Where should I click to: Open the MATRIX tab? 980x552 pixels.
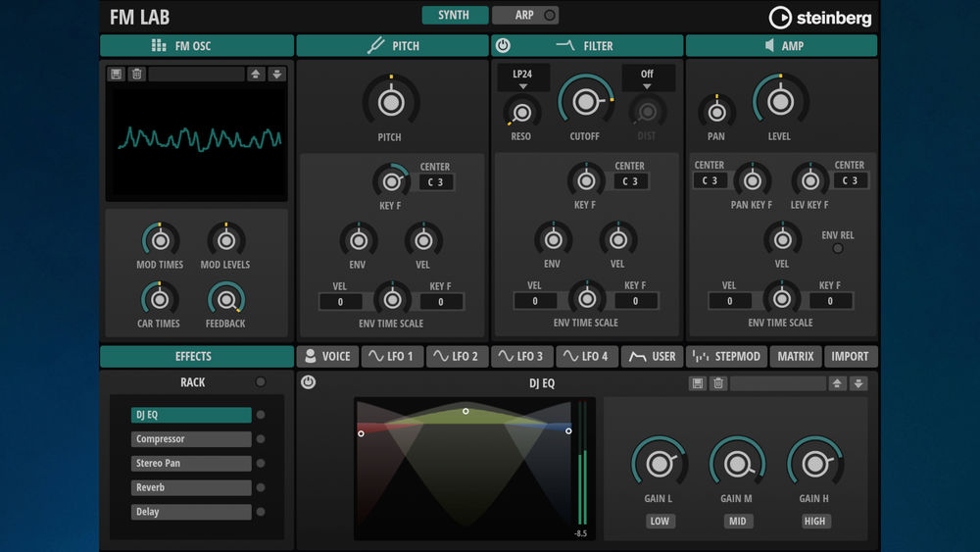point(795,356)
